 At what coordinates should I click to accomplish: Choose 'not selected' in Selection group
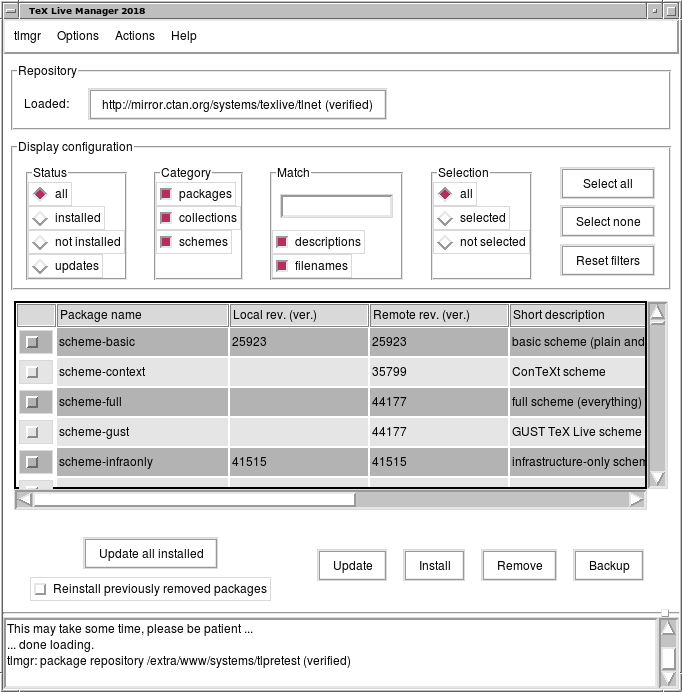445,242
